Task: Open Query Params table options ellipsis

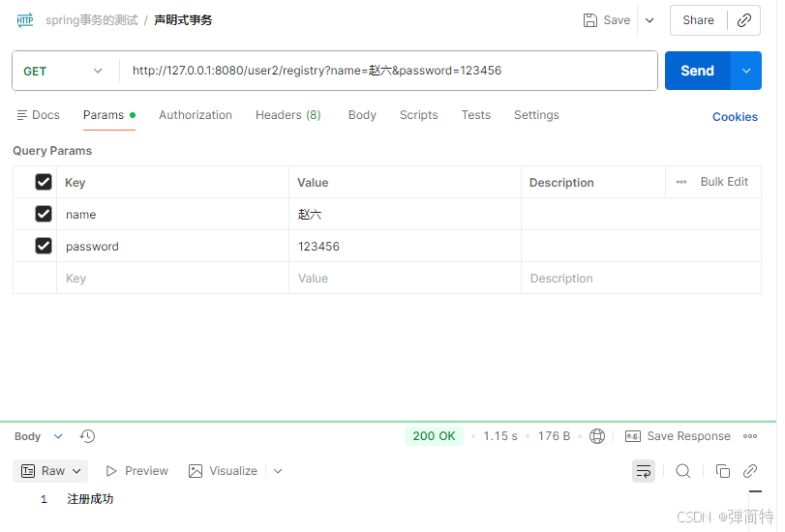Action: click(680, 182)
